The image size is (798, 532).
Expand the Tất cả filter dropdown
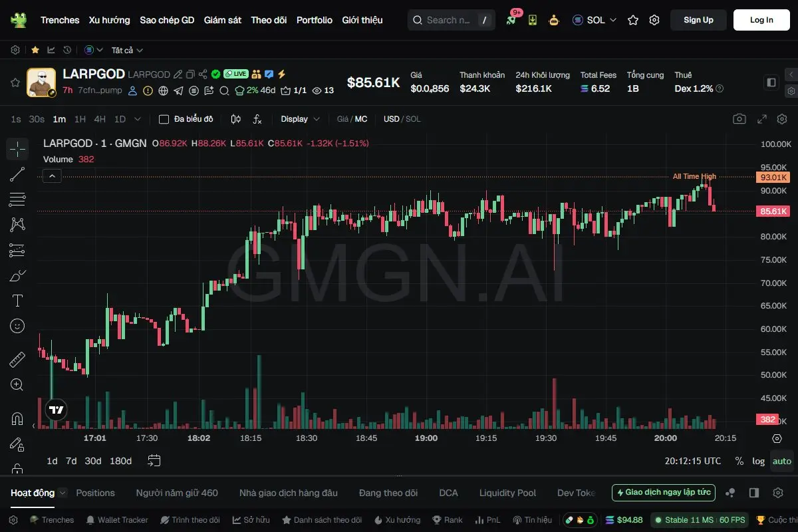coord(127,50)
